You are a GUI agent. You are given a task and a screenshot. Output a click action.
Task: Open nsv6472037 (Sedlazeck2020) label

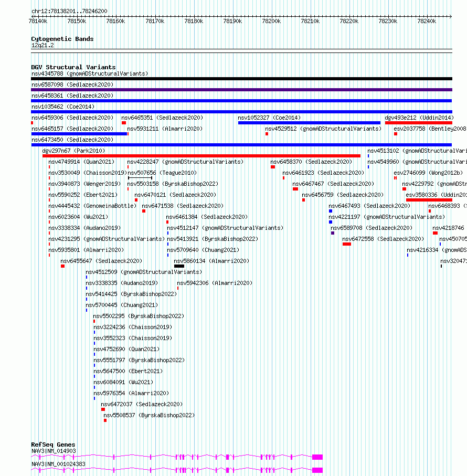(142, 404)
